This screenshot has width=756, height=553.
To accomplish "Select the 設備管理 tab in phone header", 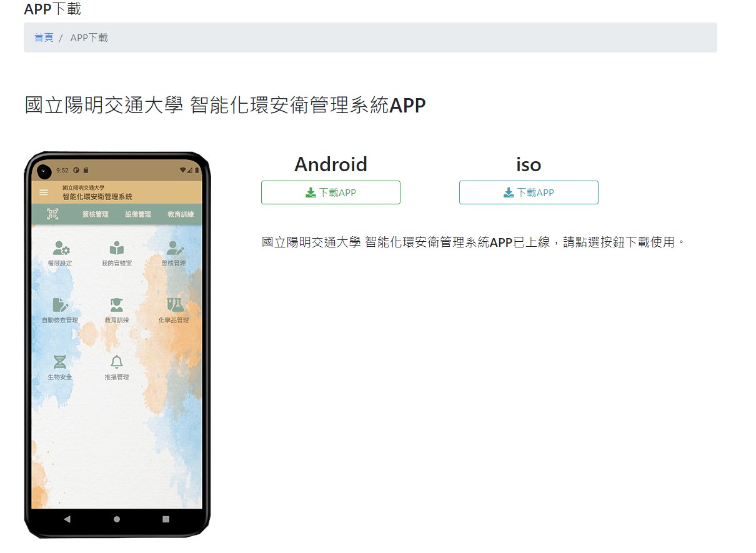I will click(137, 214).
